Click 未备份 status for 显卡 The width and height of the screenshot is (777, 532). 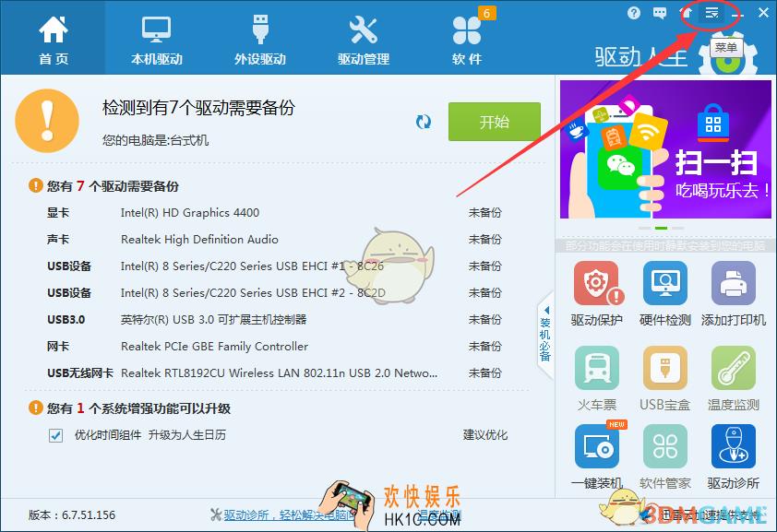pos(485,213)
